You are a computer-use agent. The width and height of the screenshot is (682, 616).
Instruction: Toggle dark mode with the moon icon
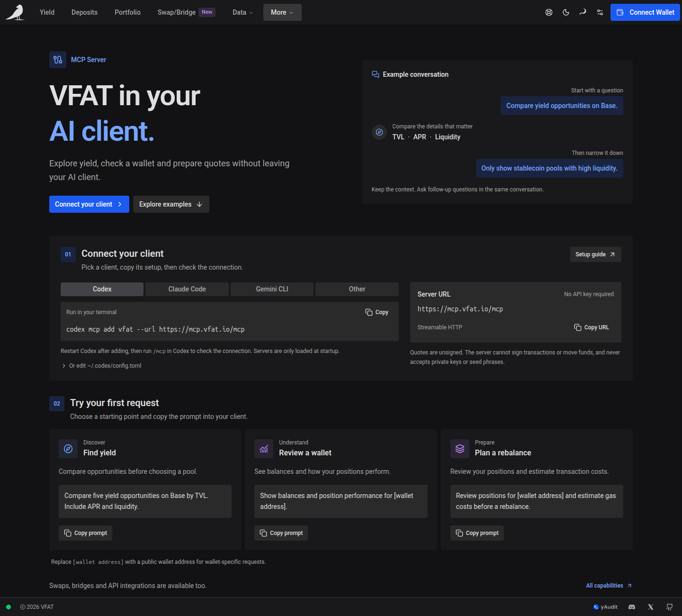coord(566,12)
